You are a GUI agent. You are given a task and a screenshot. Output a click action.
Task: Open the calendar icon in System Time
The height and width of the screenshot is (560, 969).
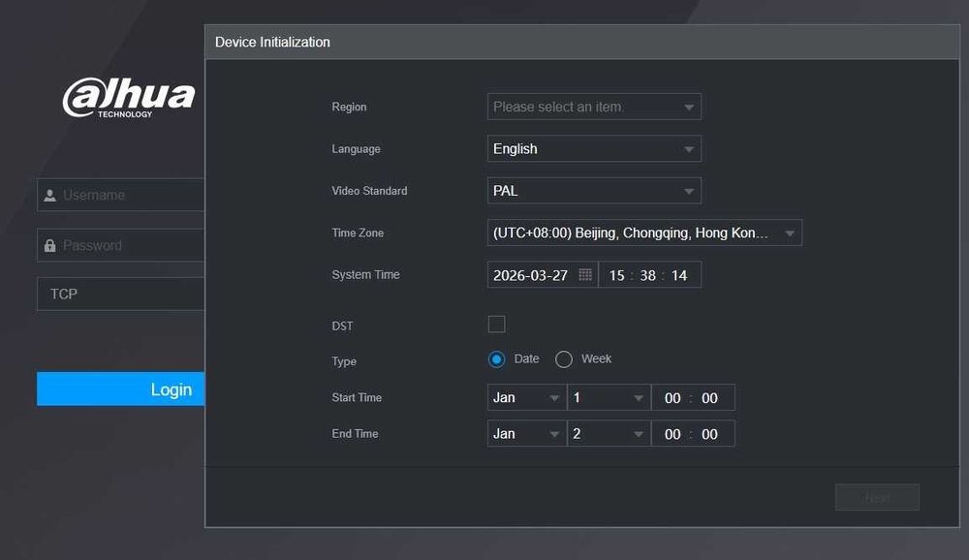[x=584, y=274]
